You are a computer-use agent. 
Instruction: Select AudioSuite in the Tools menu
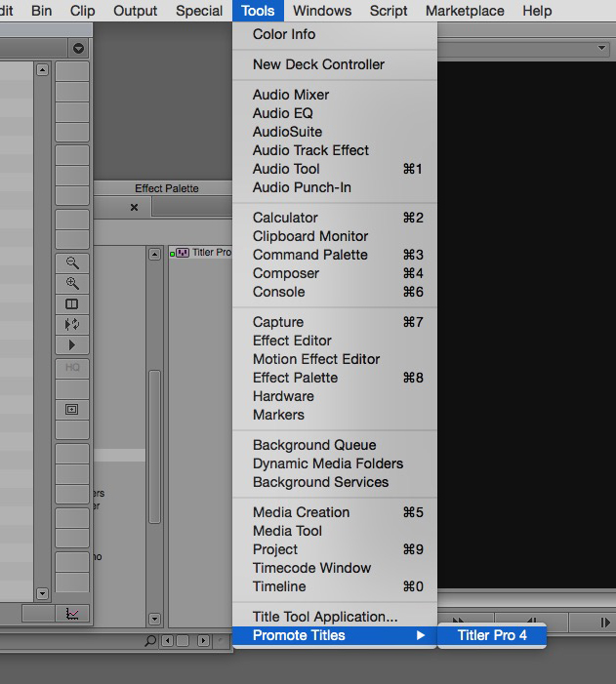pos(335,132)
